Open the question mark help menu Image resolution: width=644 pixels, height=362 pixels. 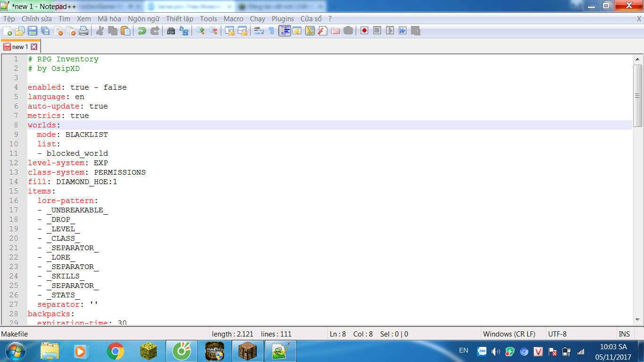point(330,19)
